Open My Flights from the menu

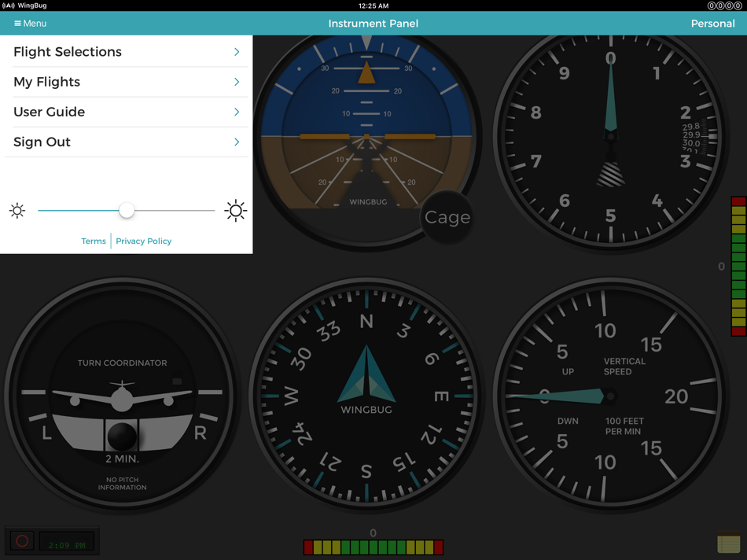pos(127,82)
